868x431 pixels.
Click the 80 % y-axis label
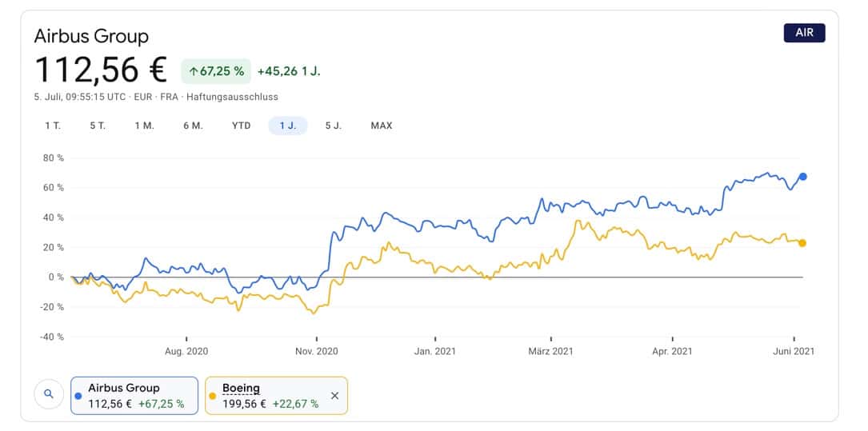(x=53, y=158)
